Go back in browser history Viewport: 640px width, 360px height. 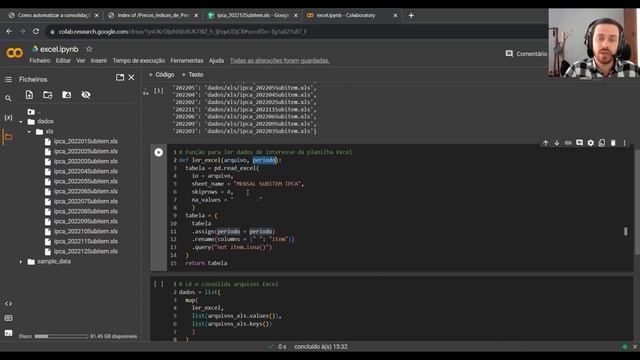pyautogui.click(x=9, y=31)
